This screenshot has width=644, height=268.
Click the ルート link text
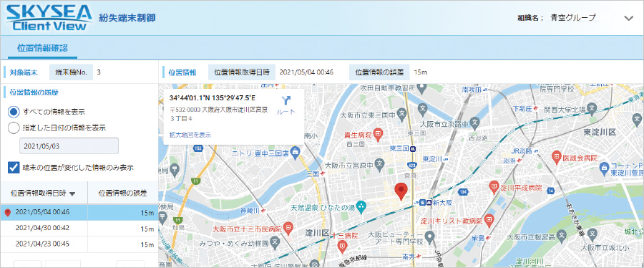tap(286, 112)
